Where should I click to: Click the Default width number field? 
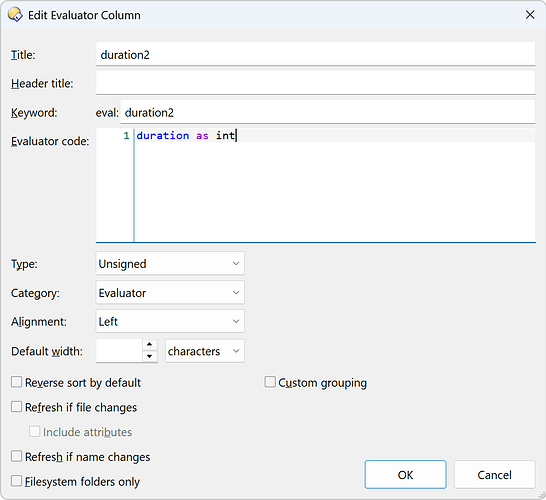click(119, 351)
